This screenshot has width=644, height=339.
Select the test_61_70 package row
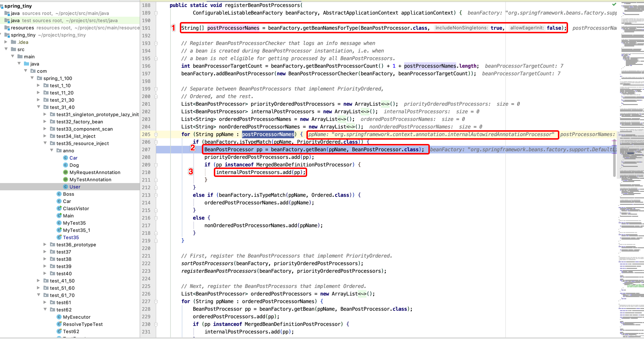(x=70, y=295)
